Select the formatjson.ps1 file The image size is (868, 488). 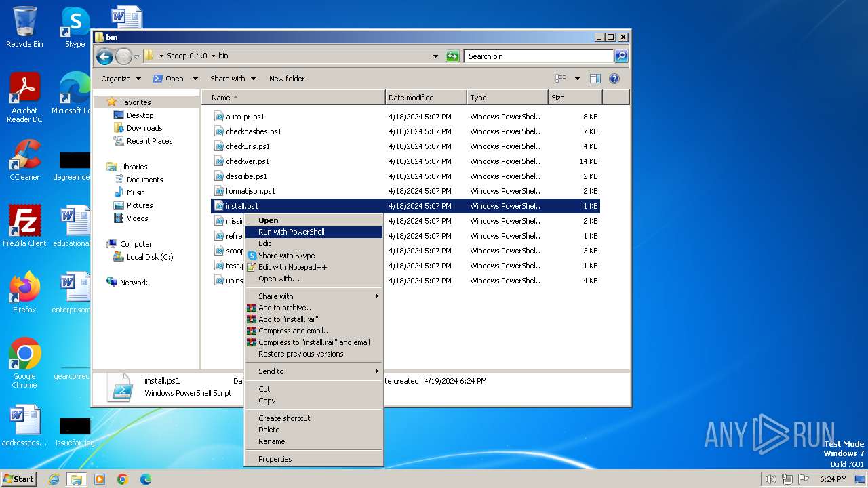tap(406, 191)
